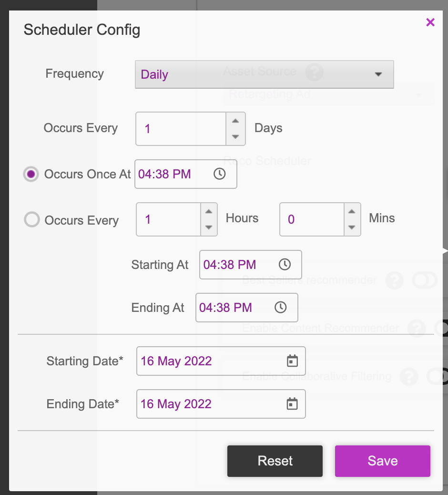Decrease the Occurs Every Days value
The width and height of the screenshot is (448, 495).
pos(235,137)
